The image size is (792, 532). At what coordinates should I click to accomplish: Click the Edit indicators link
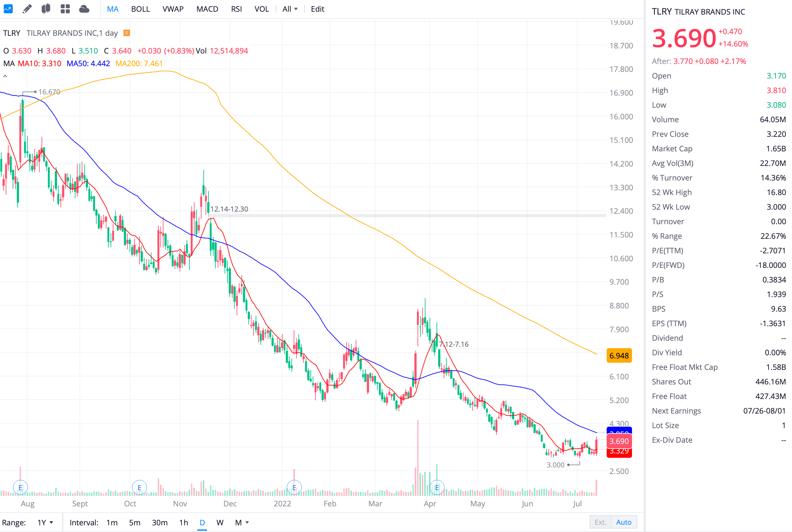click(317, 9)
